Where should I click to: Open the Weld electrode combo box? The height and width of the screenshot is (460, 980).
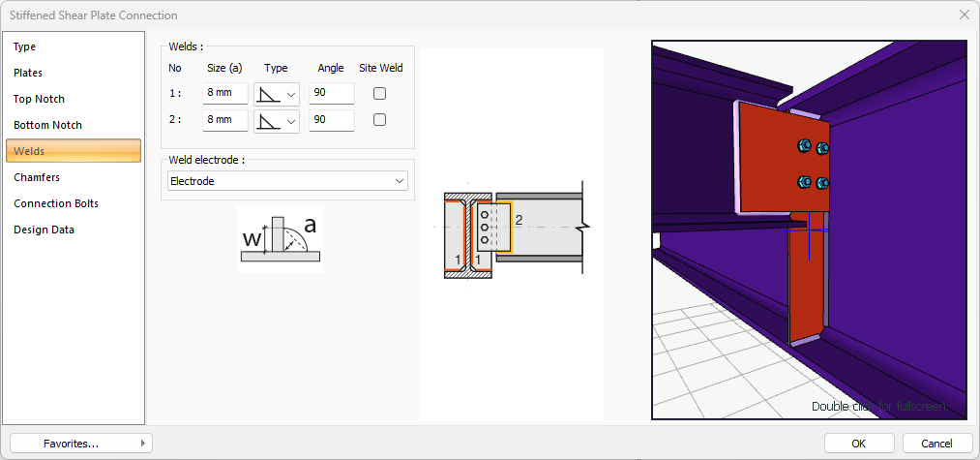point(287,181)
